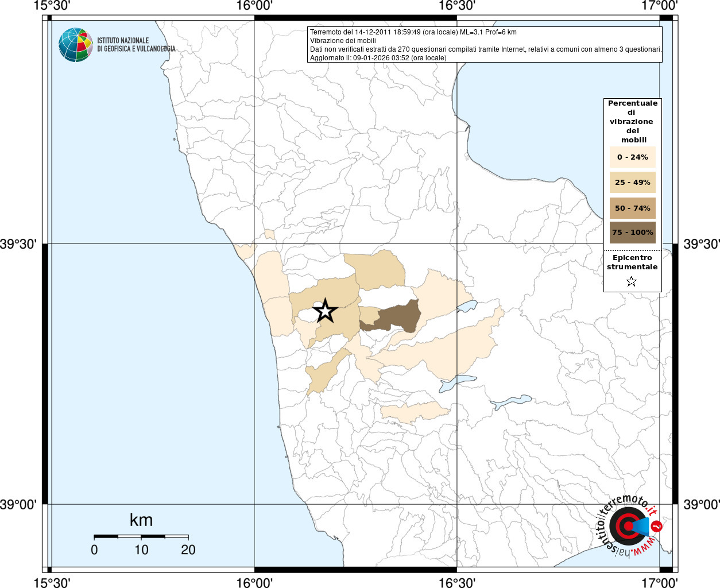Click the INGV globe logo
This screenshot has height=588, width=720.
76,45
